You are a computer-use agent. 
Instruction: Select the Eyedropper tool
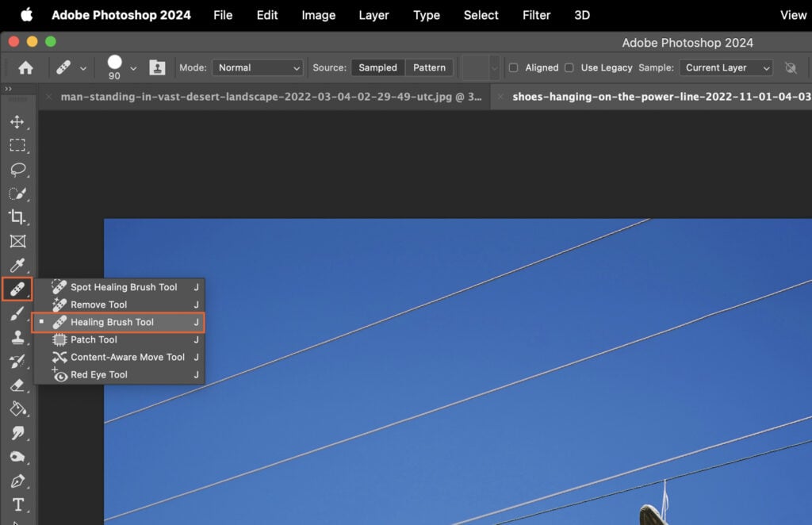[17, 265]
